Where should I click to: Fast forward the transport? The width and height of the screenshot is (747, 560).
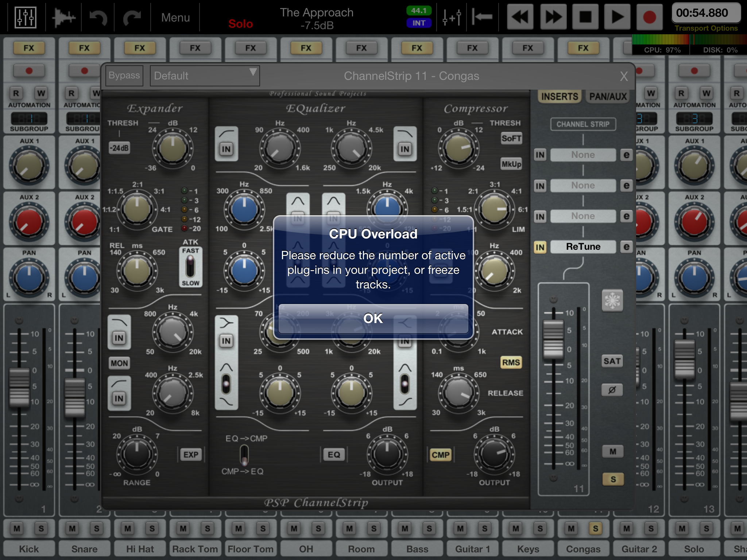tap(553, 17)
